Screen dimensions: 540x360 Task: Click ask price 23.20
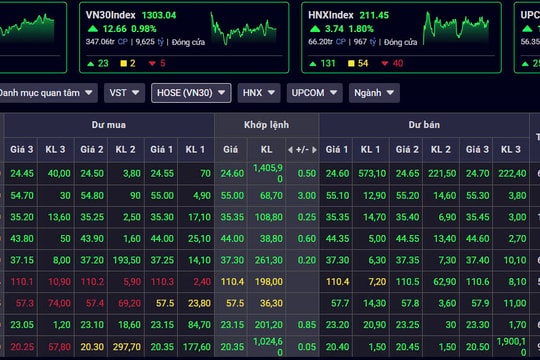[x=338, y=325]
